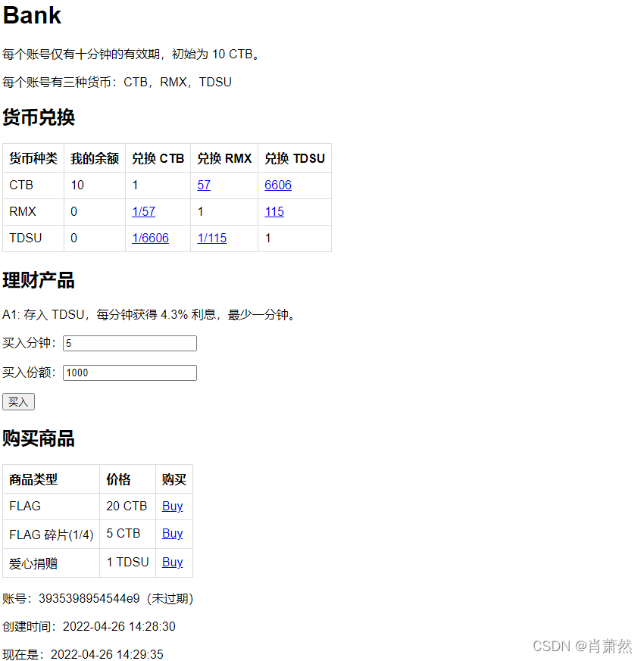Click the 爱心捐赠 product name
This screenshot has height=661, width=644.
(x=33, y=563)
